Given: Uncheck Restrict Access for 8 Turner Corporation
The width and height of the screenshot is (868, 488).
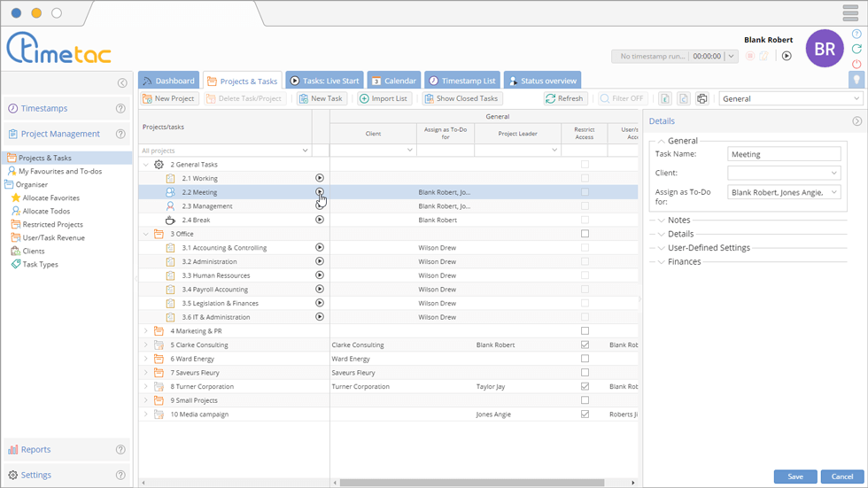Looking at the screenshot, I should click(585, 386).
